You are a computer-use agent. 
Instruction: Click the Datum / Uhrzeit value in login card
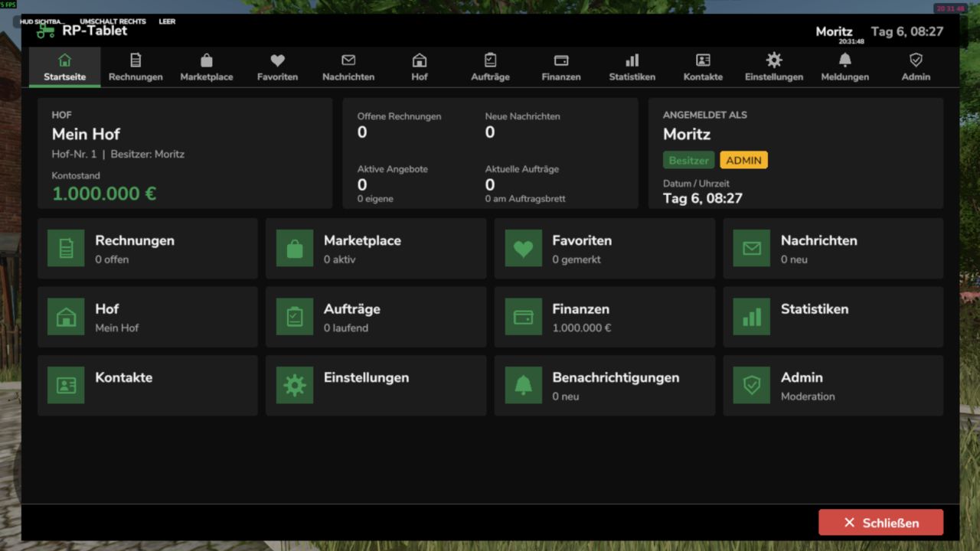703,198
